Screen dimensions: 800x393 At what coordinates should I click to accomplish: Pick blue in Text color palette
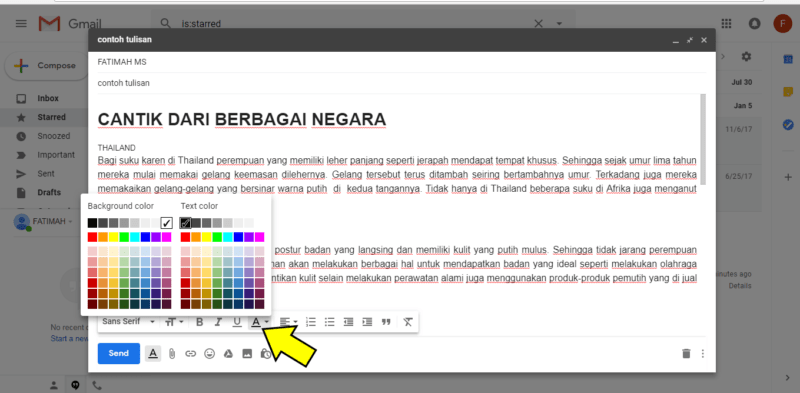pos(238,237)
